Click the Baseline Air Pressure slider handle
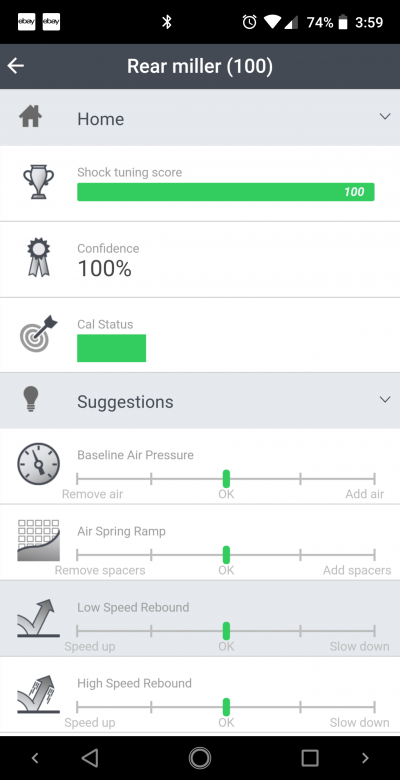The image size is (400, 780). click(226, 479)
